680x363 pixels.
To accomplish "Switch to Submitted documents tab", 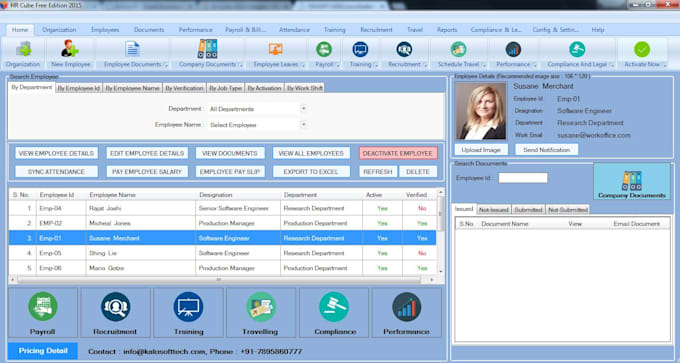I will tap(528, 210).
